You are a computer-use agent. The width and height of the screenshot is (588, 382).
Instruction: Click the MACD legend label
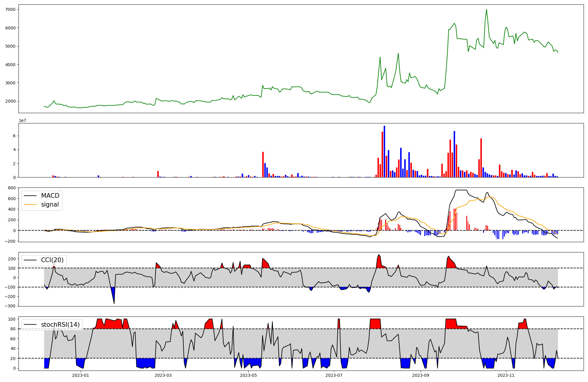point(50,196)
